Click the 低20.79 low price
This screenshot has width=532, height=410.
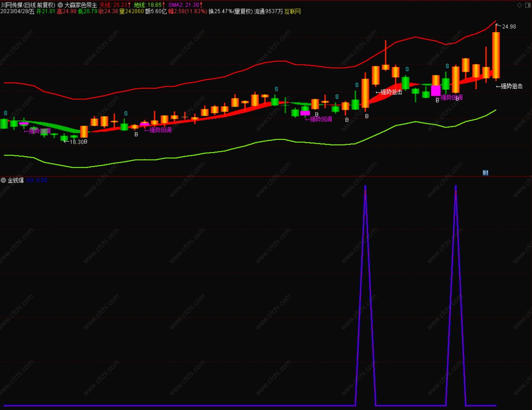[x=88, y=11]
